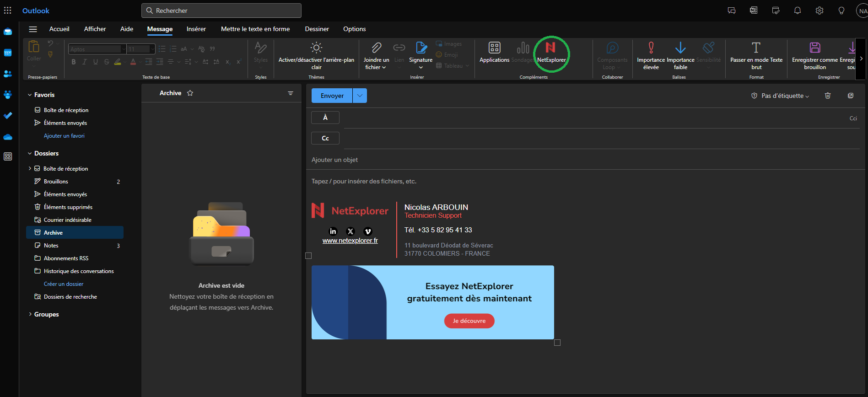Open the Microsoft 365 app launcher

[x=8, y=11]
